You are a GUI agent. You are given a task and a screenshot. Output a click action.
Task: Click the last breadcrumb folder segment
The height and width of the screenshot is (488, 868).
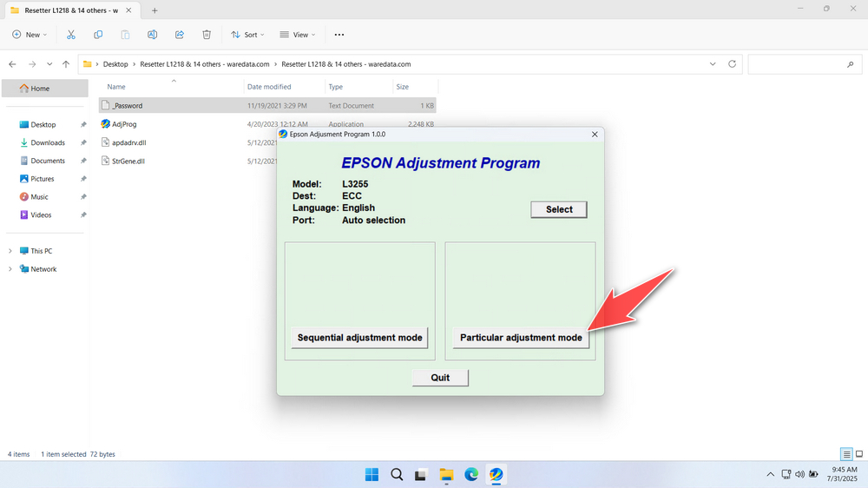(346, 64)
